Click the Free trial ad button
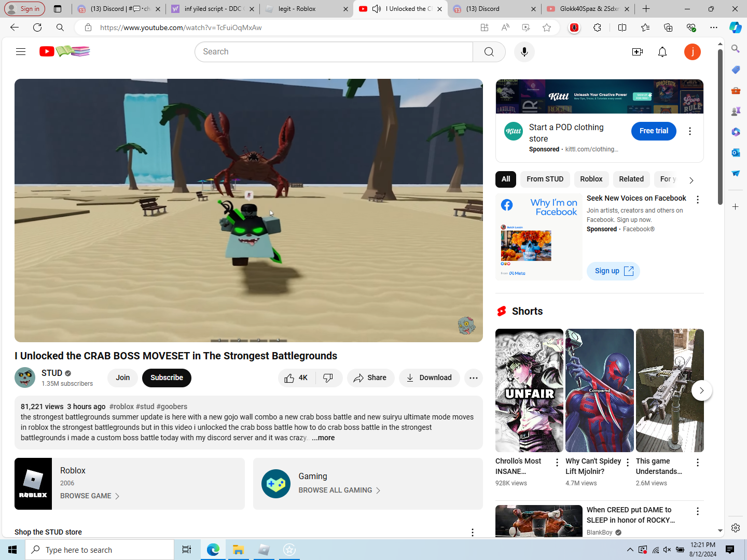 coord(654,131)
